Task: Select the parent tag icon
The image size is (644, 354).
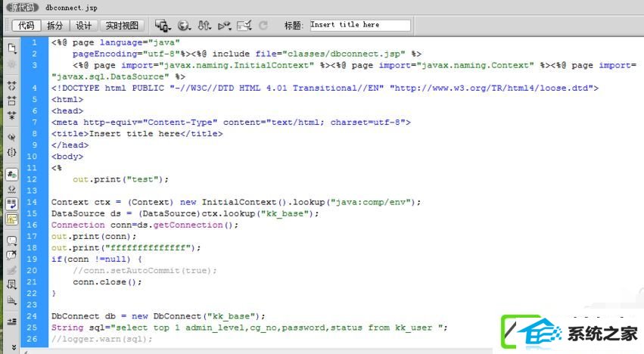Action: pyautogui.click(x=12, y=137)
